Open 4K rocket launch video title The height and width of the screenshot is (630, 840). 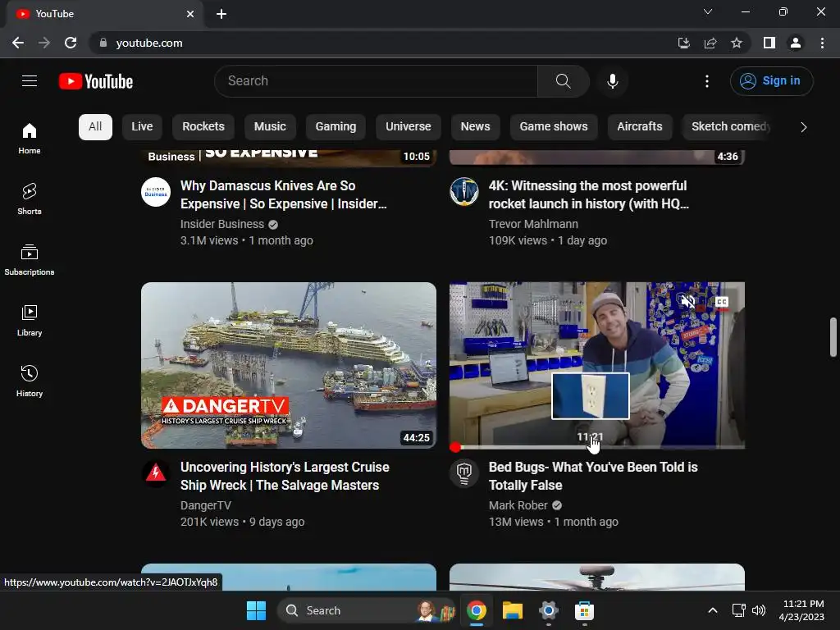pyautogui.click(x=589, y=195)
